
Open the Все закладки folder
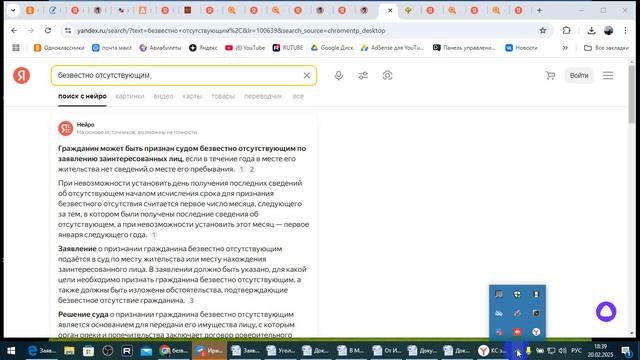click(606, 48)
